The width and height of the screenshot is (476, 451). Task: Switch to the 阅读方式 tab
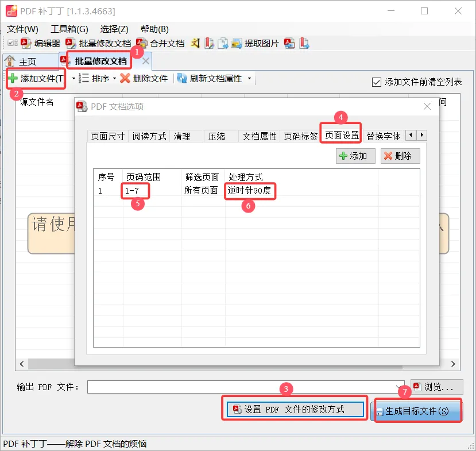(149, 136)
